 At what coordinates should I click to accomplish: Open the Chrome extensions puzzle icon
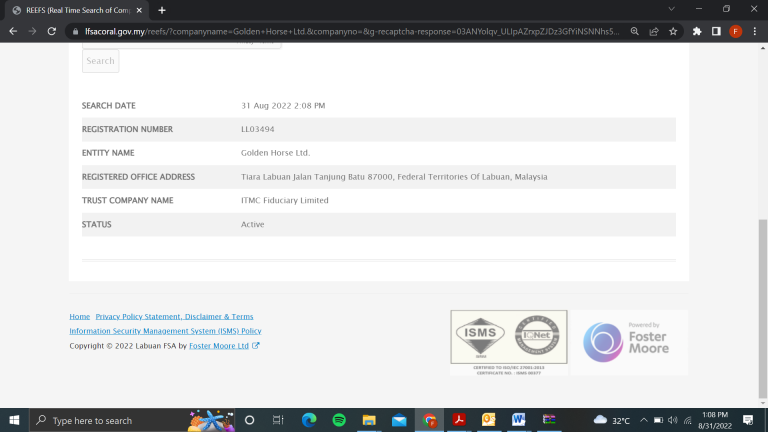(x=697, y=31)
